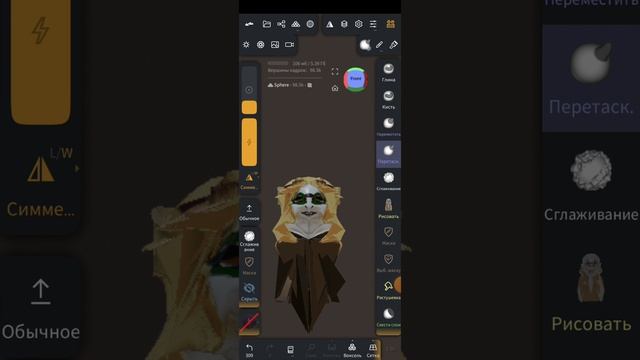
Task: Toggle the Сетка wireframe display
Action: point(373,350)
